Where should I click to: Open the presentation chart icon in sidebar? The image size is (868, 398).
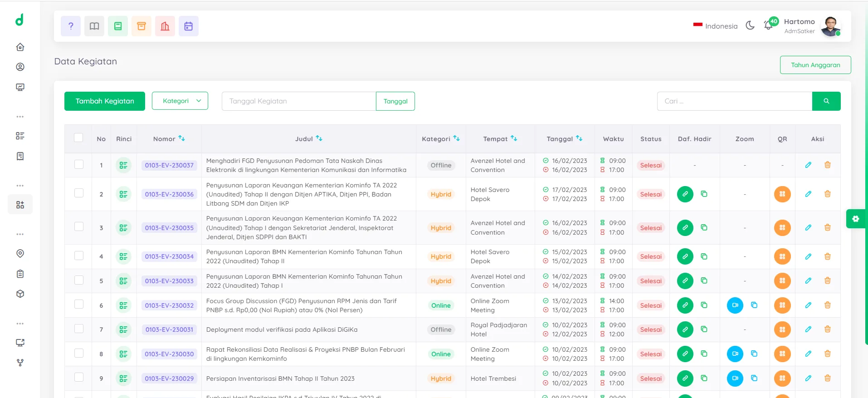(x=20, y=87)
